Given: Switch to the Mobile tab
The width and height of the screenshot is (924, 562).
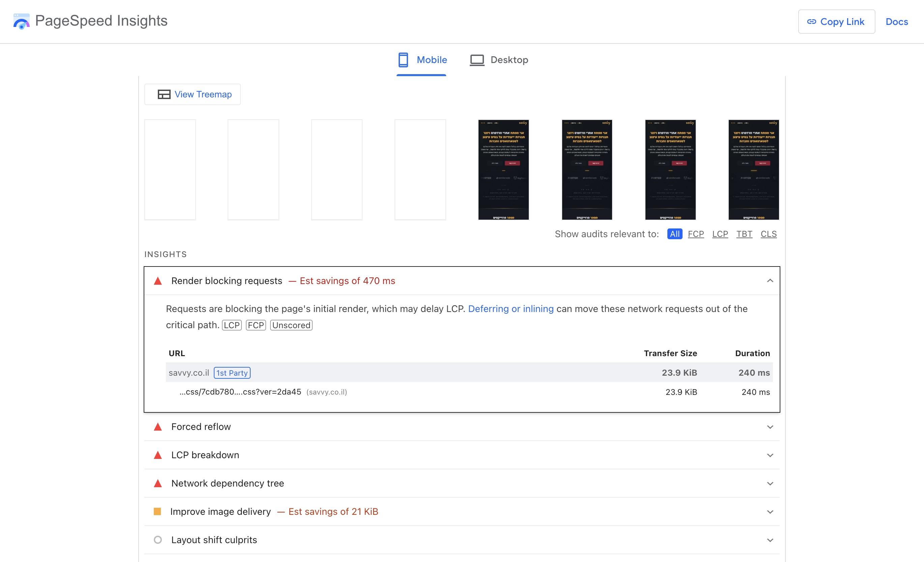Looking at the screenshot, I should [422, 60].
